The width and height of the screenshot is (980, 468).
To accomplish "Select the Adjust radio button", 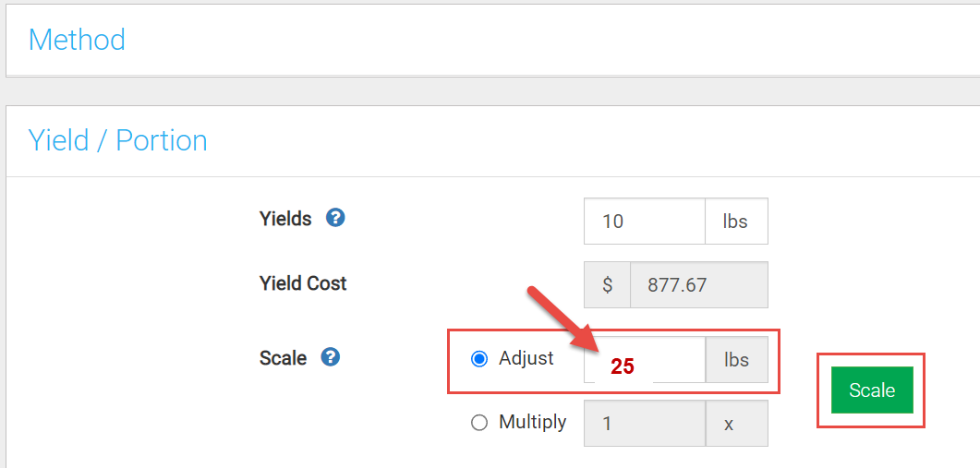I will tap(479, 359).
